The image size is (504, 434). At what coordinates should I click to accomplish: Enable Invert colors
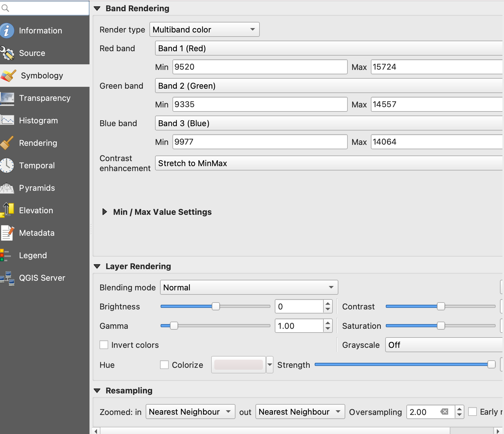[x=104, y=345]
